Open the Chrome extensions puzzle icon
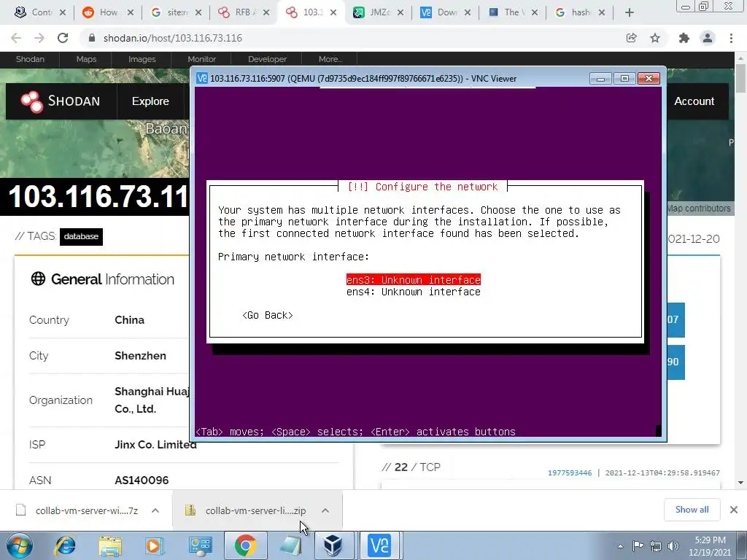Screen dimensions: 747x560 coord(684,38)
